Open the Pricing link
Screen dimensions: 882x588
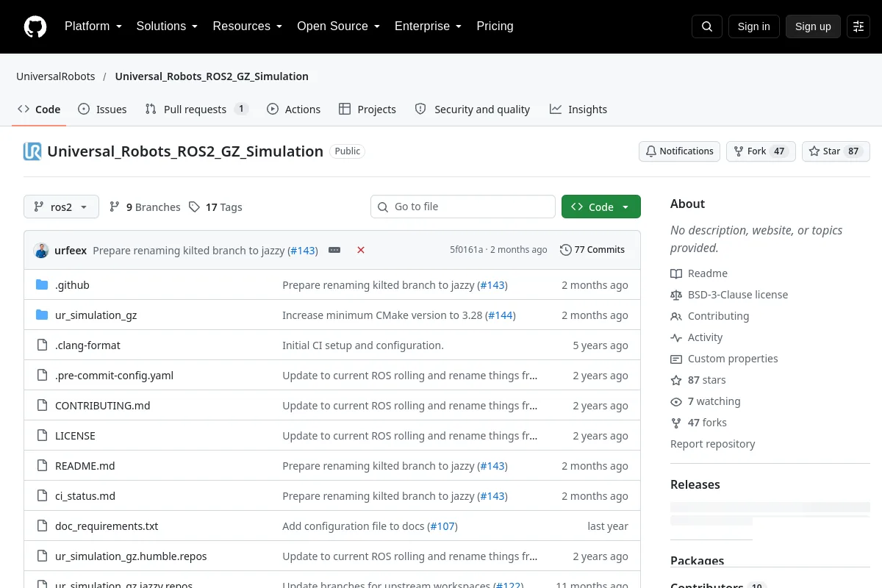[x=495, y=26]
